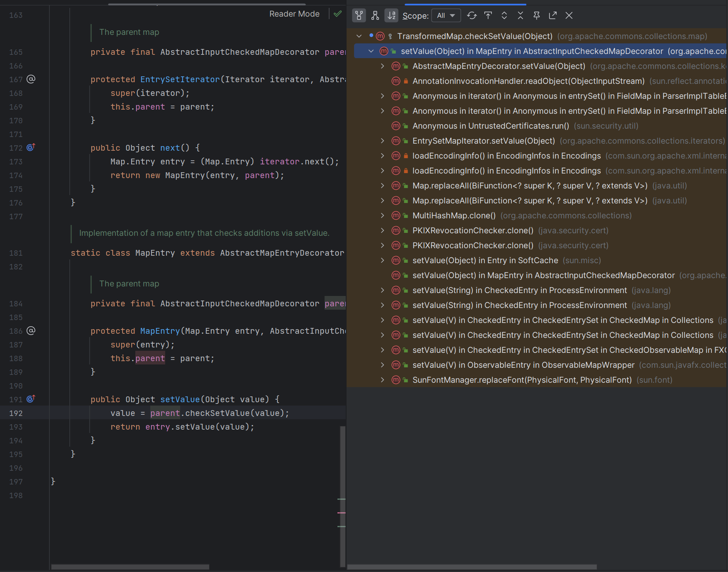Click method icon beside MultiHashMap.clone()
This screenshot has width=728, height=572.
tap(396, 215)
